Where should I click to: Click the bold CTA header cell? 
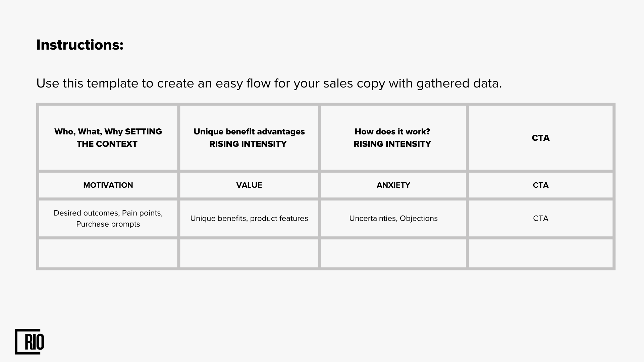(x=540, y=138)
